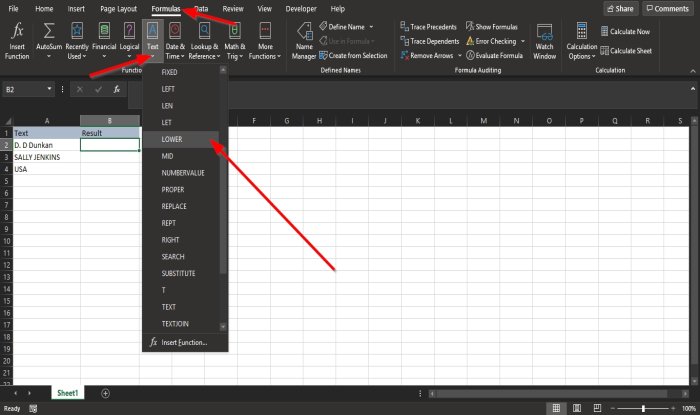Viewport: 700px width, 415px height.
Task: Click the macro recording icon in status bar
Action: [x=33, y=408]
